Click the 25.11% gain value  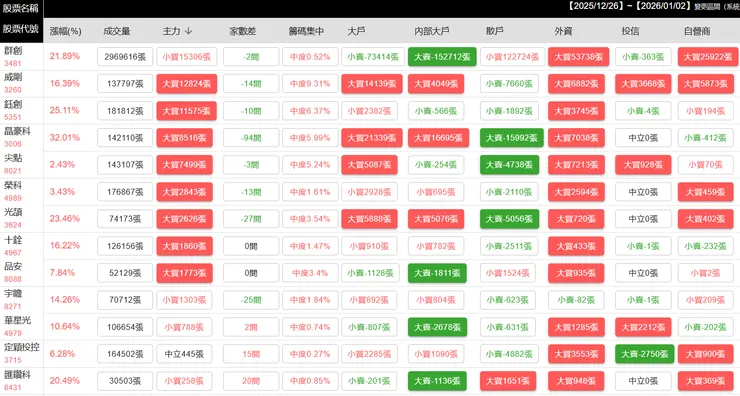tap(65, 110)
